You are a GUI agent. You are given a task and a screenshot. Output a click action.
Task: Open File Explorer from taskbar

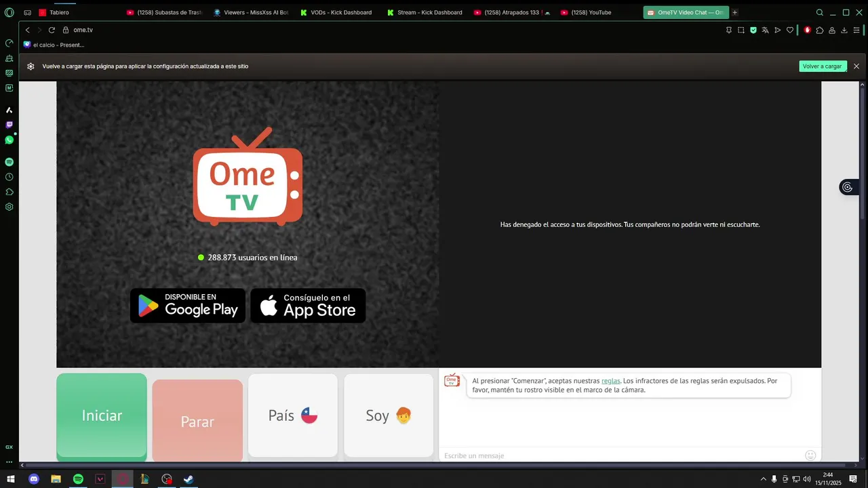(x=56, y=479)
